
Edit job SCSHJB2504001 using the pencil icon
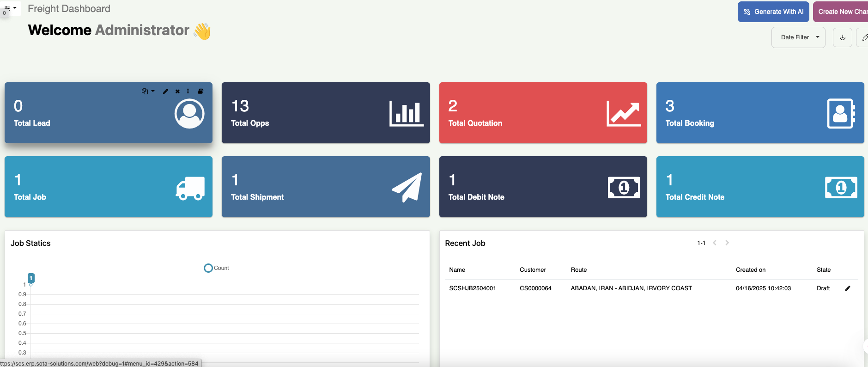(848, 288)
